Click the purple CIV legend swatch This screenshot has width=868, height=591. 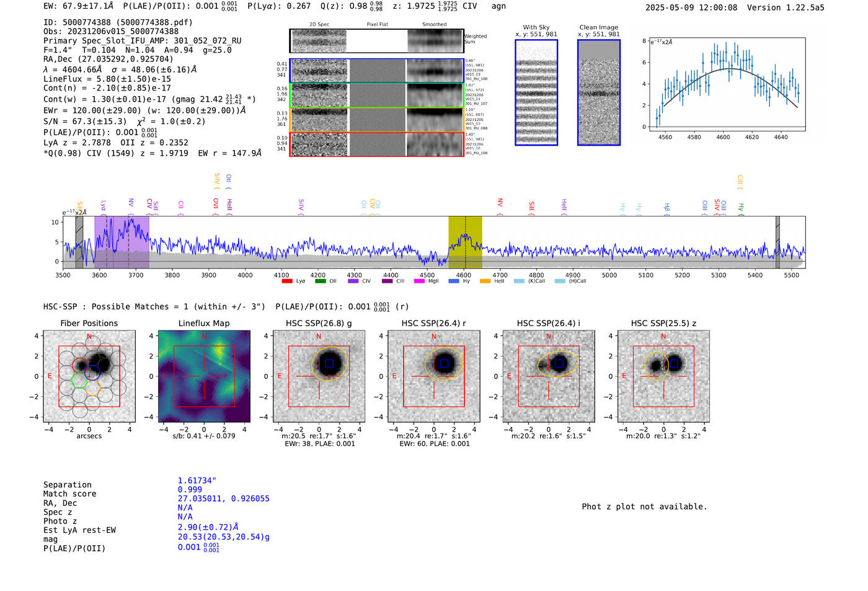coord(353,282)
